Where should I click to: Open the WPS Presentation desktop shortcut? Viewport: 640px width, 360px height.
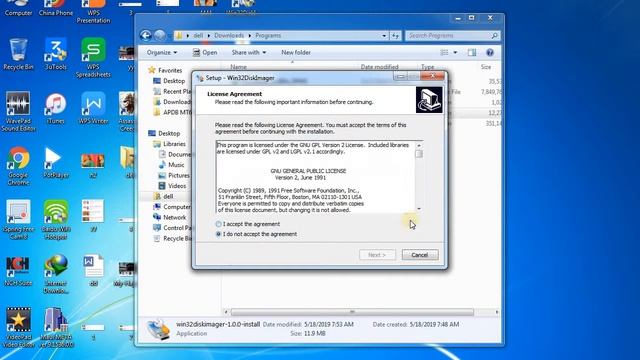pos(93,11)
